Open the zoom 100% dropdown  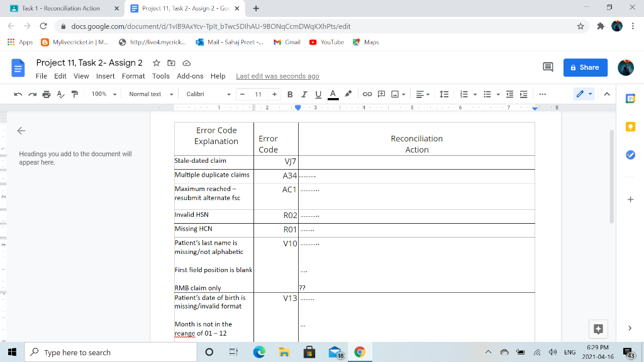tap(104, 94)
